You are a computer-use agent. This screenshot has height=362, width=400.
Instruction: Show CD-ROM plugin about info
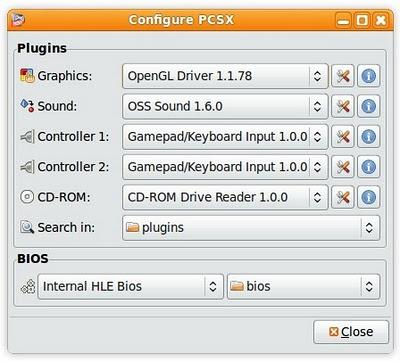click(x=368, y=197)
